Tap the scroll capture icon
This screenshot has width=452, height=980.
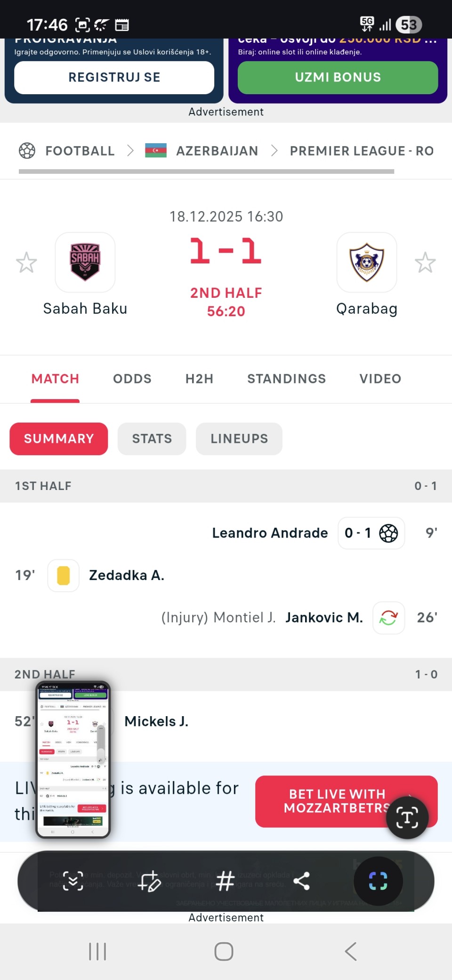coord(73,881)
